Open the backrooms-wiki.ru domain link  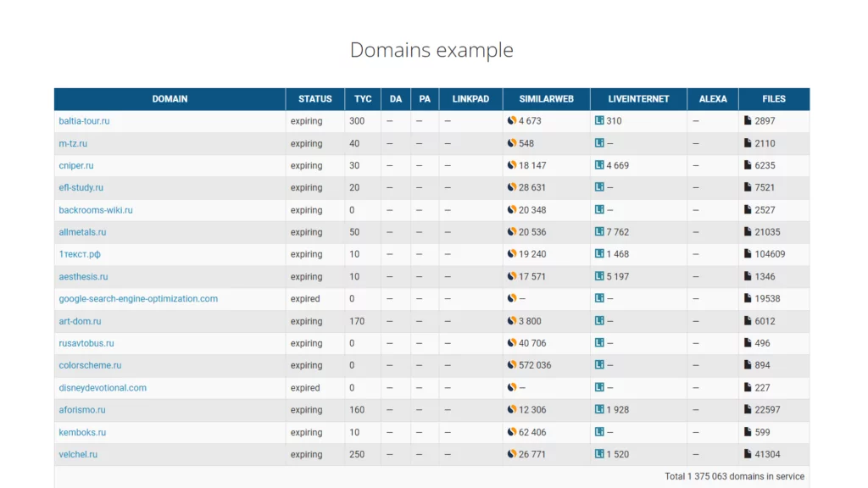(96, 210)
